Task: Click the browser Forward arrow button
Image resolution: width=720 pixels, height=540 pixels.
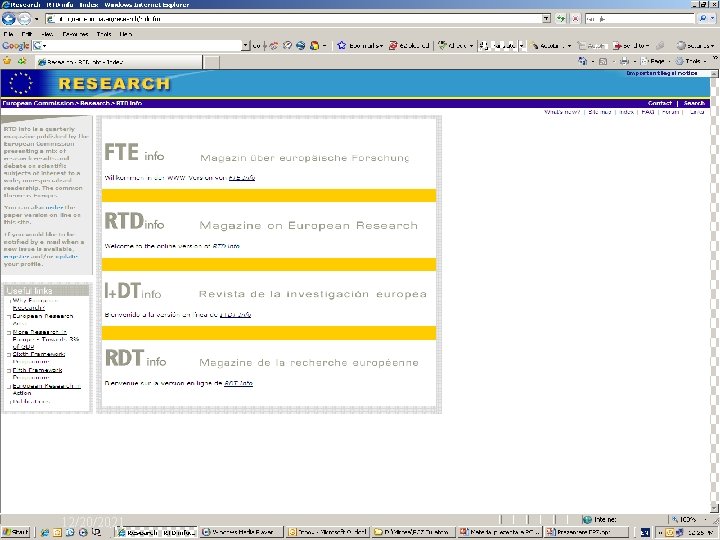Action: click(24, 19)
